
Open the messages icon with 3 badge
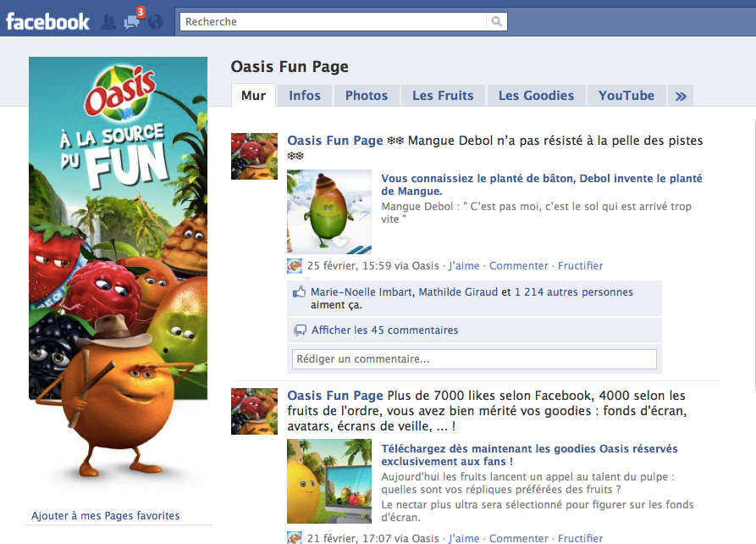tap(132, 21)
